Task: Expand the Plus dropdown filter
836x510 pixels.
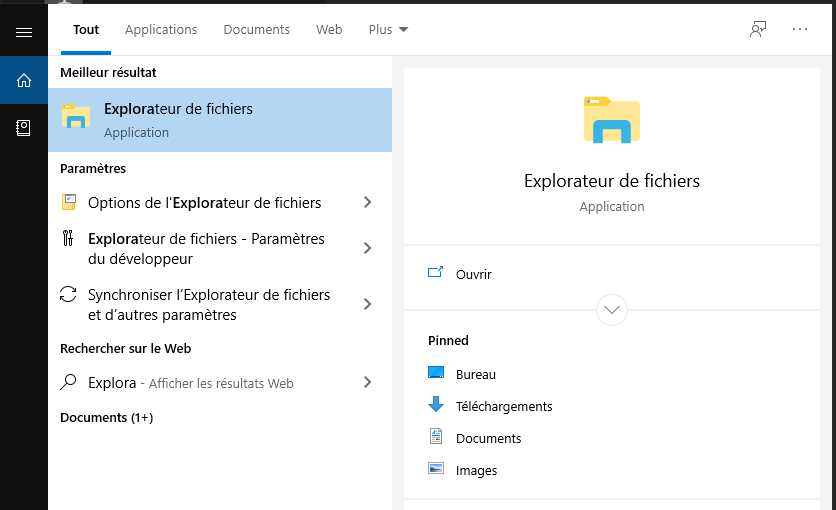Action: click(x=388, y=30)
